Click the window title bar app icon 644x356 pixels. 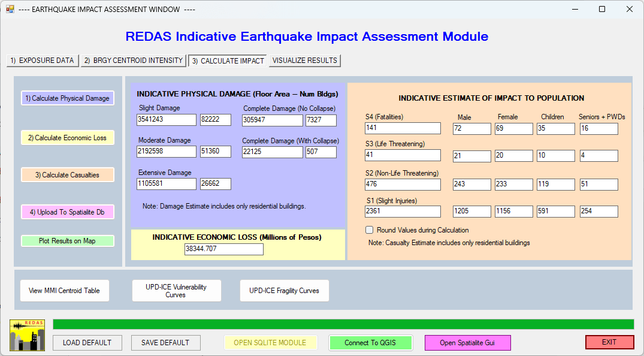coord(10,10)
